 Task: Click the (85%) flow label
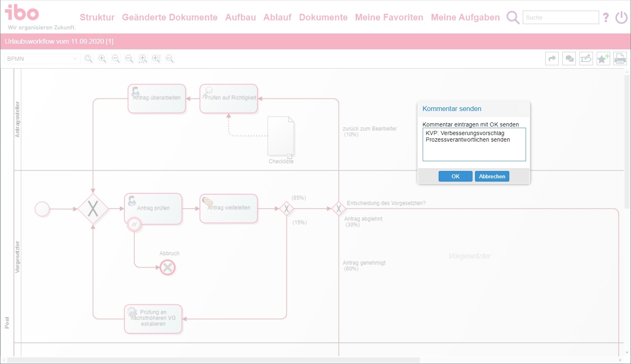299,198
